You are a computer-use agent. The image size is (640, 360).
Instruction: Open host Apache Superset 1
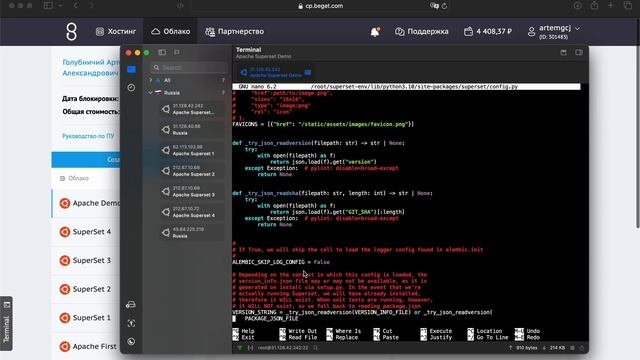click(192, 150)
